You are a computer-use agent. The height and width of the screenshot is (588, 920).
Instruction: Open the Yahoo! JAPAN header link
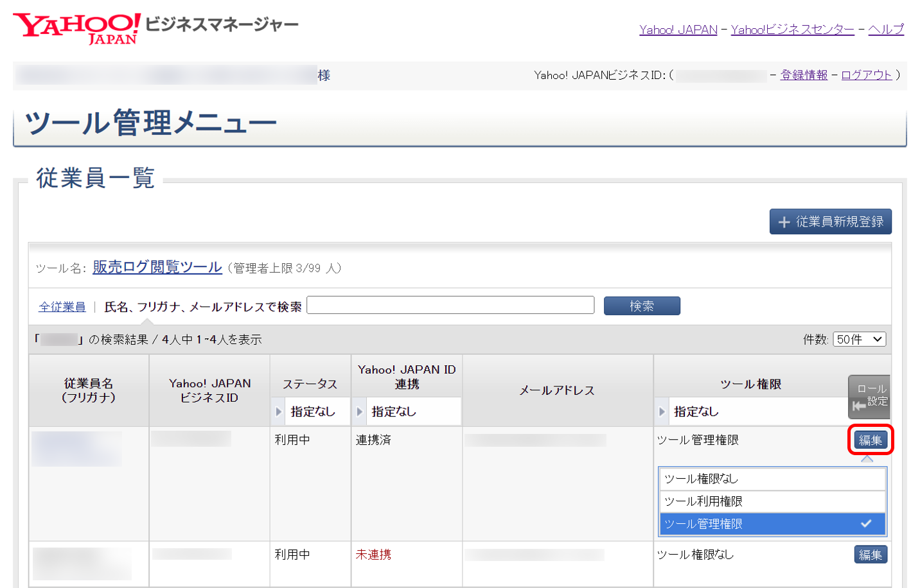click(678, 30)
